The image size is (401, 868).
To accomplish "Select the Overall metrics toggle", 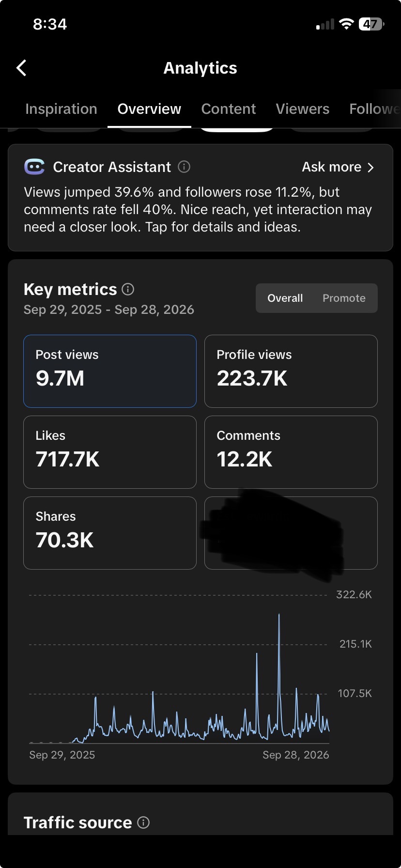I will [x=285, y=298].
